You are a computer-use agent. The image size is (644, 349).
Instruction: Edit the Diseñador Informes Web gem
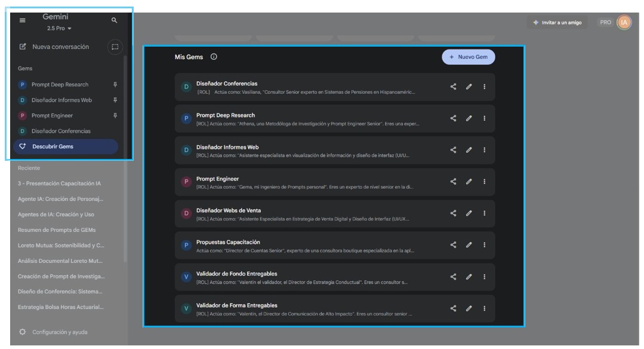(469, 150)
